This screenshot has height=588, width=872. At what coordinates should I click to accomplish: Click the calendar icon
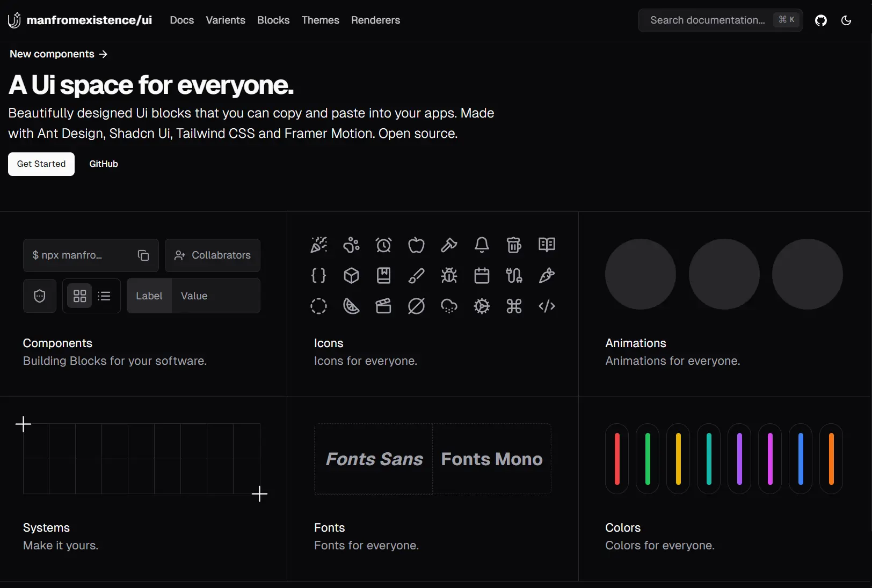point(482,276)
